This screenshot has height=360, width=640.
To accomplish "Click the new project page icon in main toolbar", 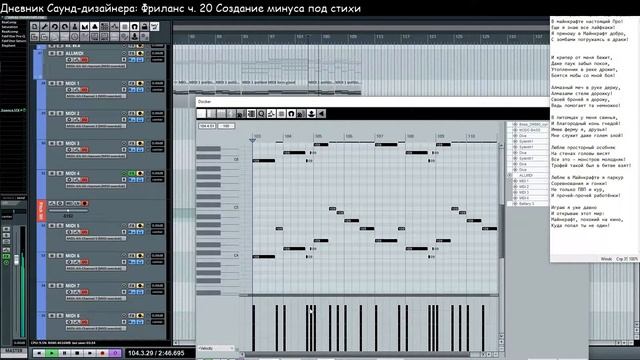I will [35, 27].
